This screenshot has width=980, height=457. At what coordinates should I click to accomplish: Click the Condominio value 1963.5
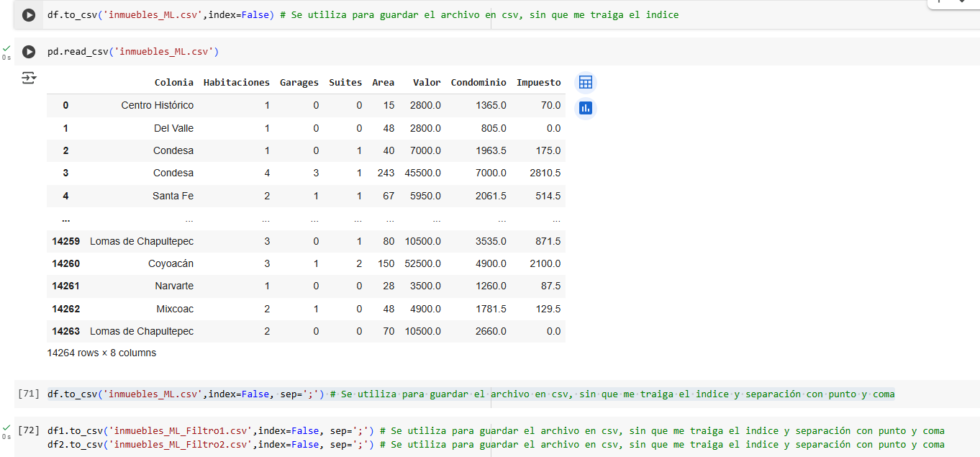click(x=491, y=150)
